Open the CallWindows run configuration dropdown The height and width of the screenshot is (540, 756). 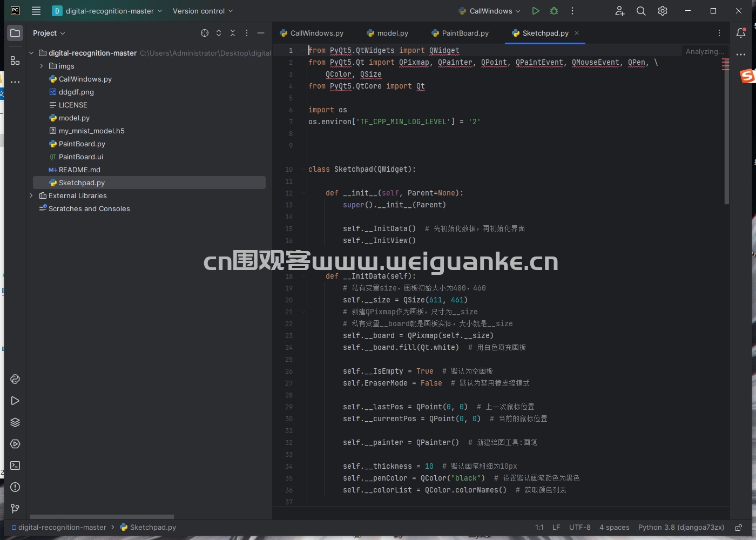pyautogui.click(x=489, y=11)
